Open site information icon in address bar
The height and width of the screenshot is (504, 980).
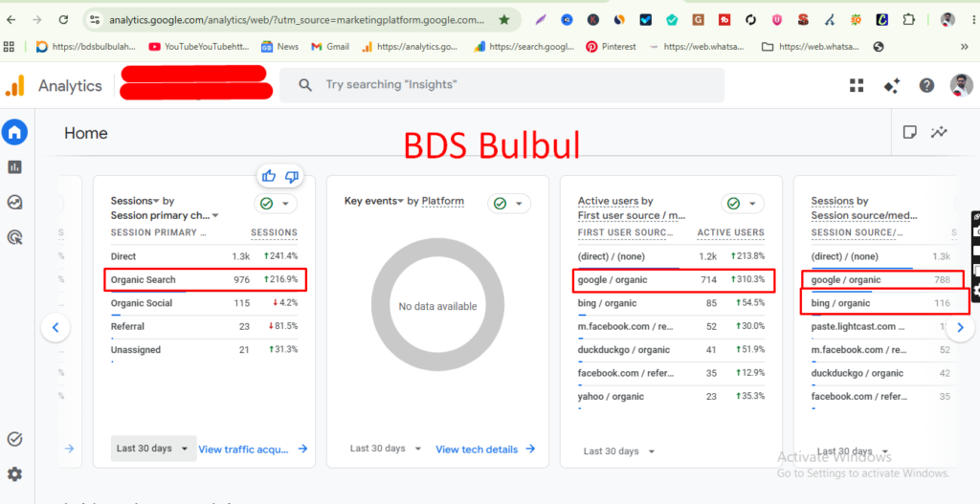pos(95,20)
